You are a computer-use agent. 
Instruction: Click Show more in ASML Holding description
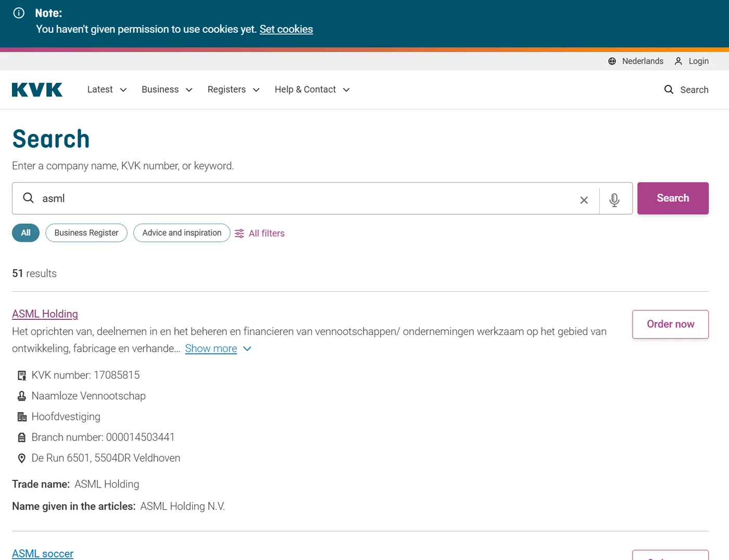tap(211, 349)
